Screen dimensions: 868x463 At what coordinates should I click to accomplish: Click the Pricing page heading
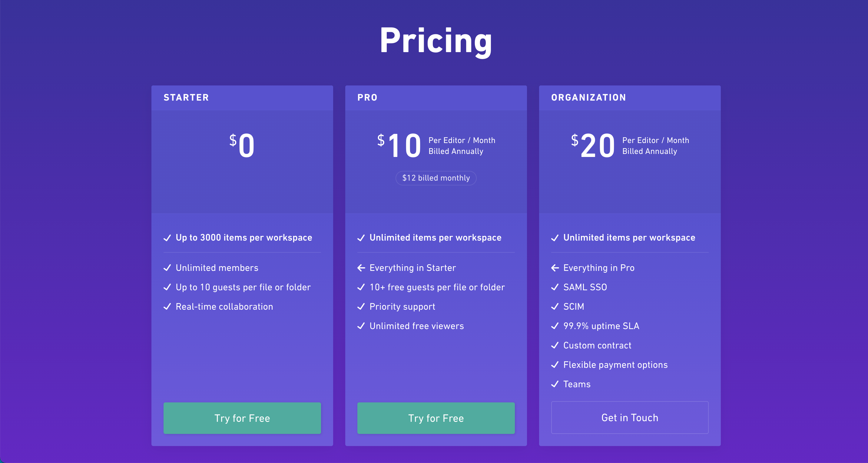(x=436, y=41)
